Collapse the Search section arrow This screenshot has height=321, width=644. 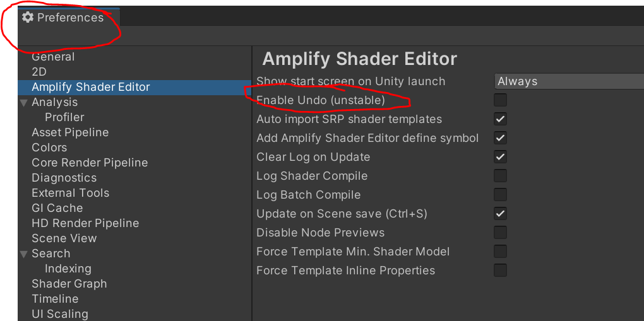pyautogui.click(x=24, y=254)
